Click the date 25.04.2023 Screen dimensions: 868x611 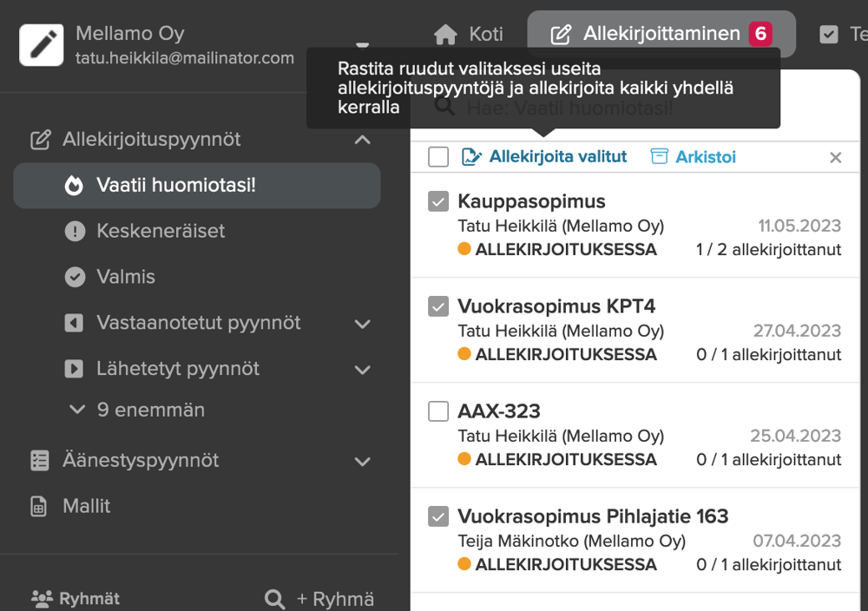(795, 436)
